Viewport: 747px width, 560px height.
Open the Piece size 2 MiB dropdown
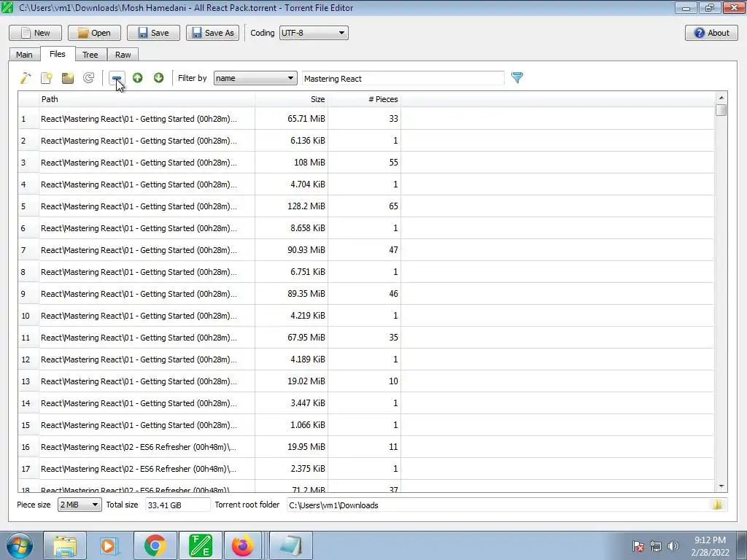(x=80, y=505)
